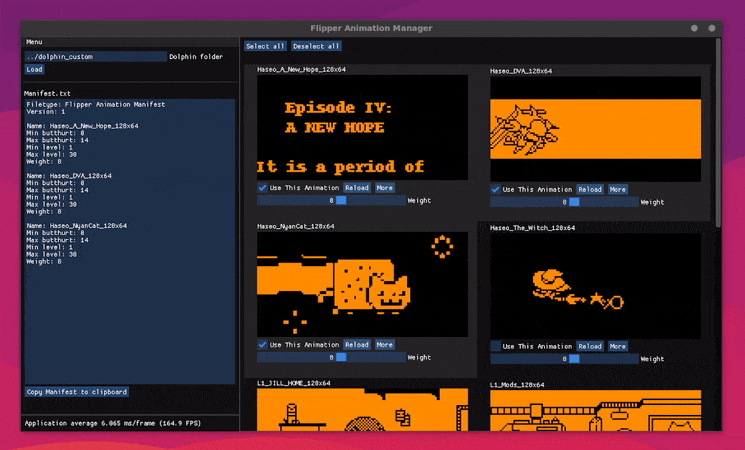
Task: Click the Haseo_The_Witch animation preview
Action: click(596, 286)
